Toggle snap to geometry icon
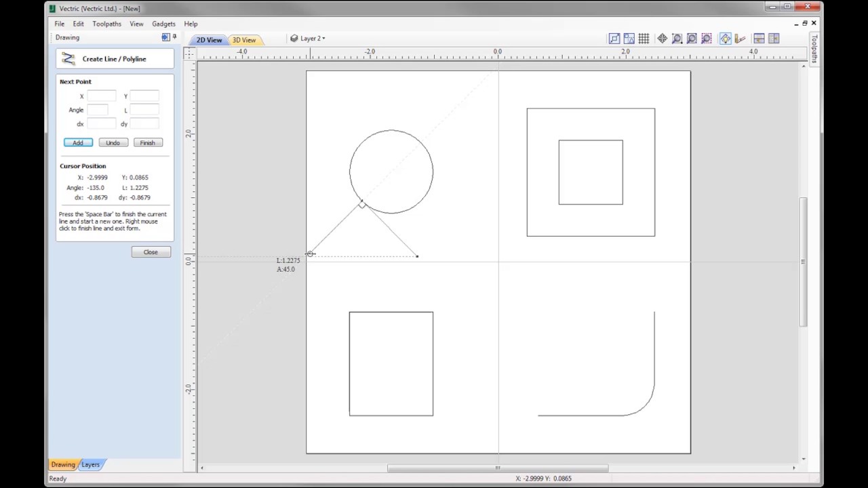 [x=614, y=39]
